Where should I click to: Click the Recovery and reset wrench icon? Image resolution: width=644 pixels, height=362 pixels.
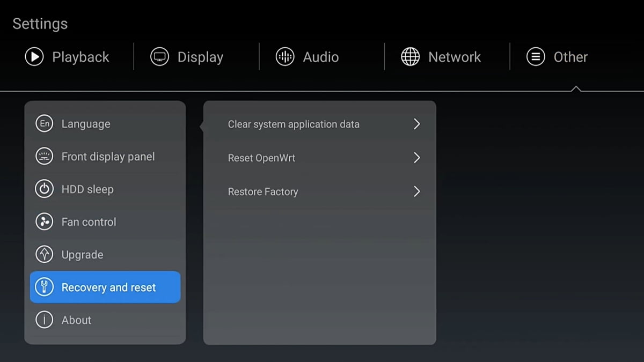(x=44, y=287)
